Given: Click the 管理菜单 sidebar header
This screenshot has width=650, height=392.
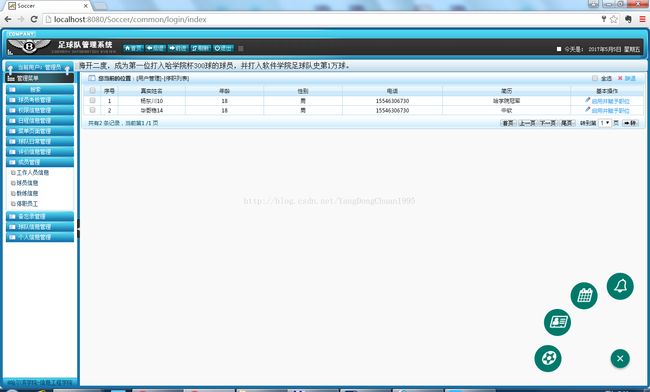Looking at the screenshot, I should [40, 78].
